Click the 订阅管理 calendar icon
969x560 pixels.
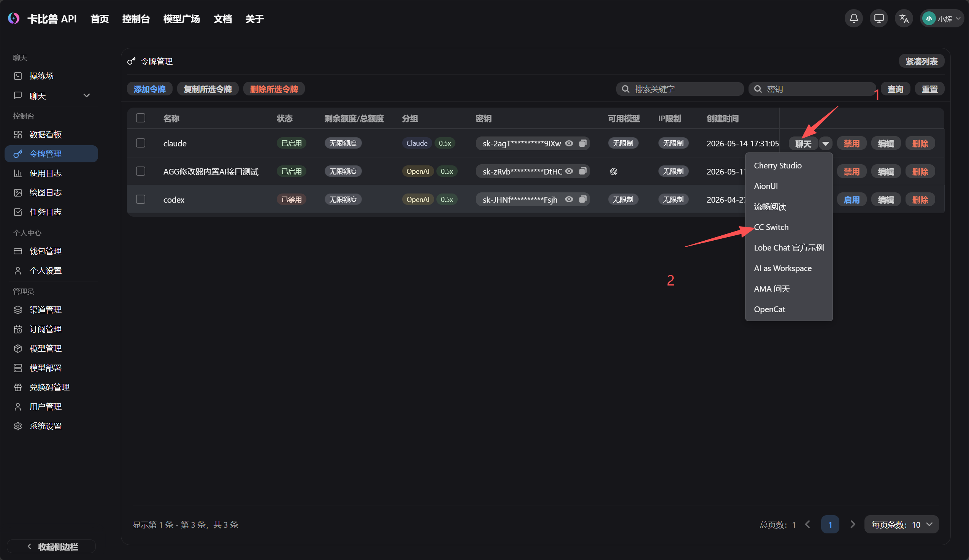click(x=18, y=329)
